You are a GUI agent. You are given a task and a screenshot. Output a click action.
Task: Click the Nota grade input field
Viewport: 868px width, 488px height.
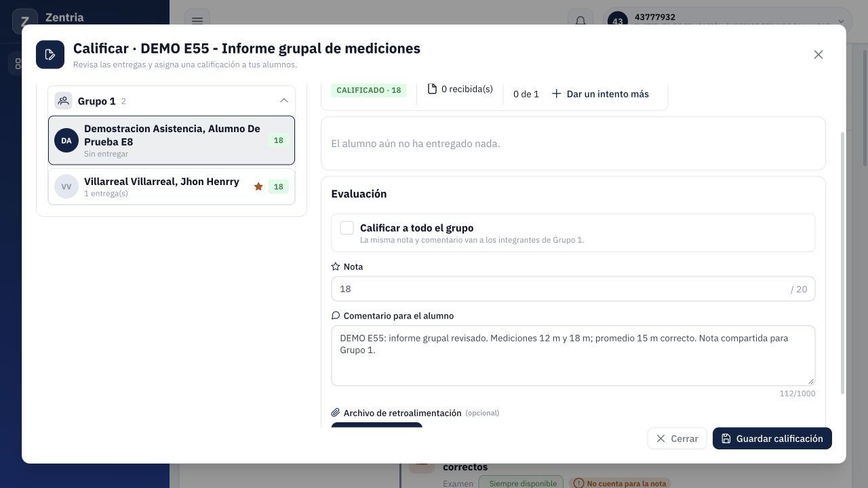(573, 289)
